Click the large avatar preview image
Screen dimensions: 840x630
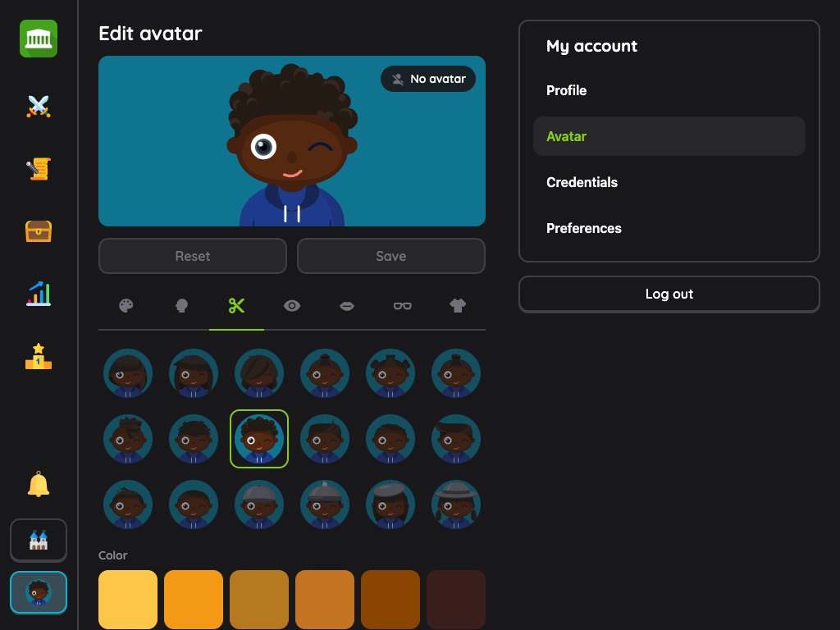[292, 141]
